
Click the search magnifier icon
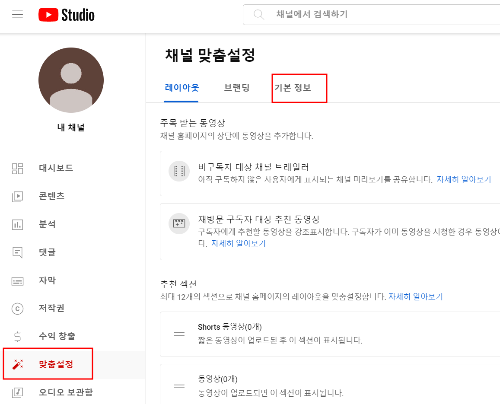[x=258, y=14]
